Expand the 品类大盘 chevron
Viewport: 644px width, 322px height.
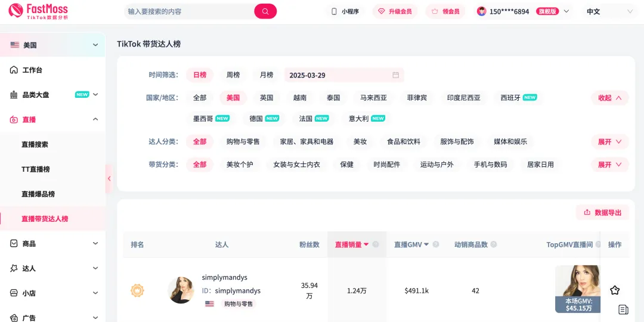pos(95,94)
